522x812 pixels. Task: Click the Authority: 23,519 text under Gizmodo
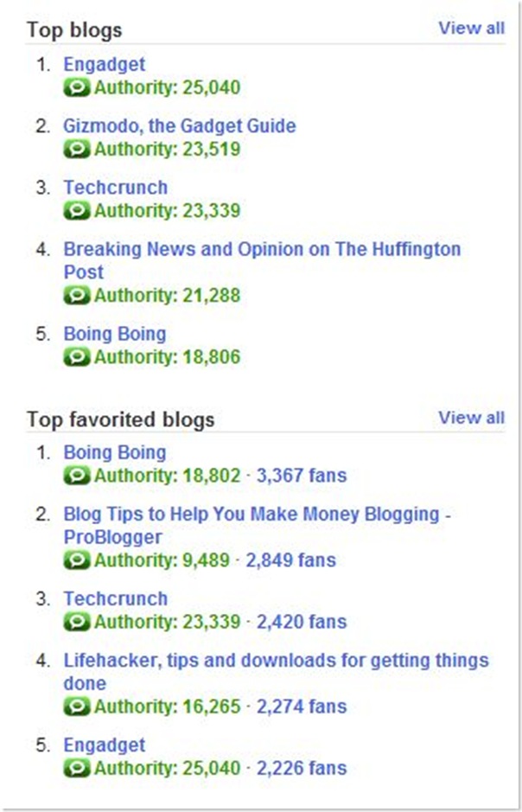[167, 149]
